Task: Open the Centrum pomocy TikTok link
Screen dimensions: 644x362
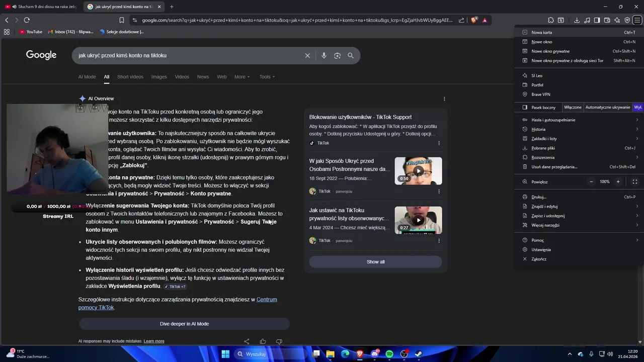Action: 178,303
